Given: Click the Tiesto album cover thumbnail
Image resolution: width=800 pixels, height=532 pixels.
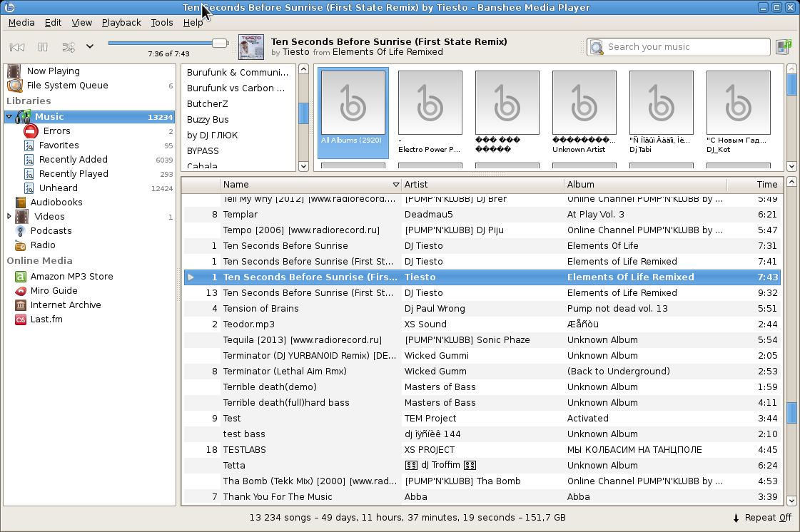Looking at the screenshot, I should pyautogui.click(x=251, y=47).
